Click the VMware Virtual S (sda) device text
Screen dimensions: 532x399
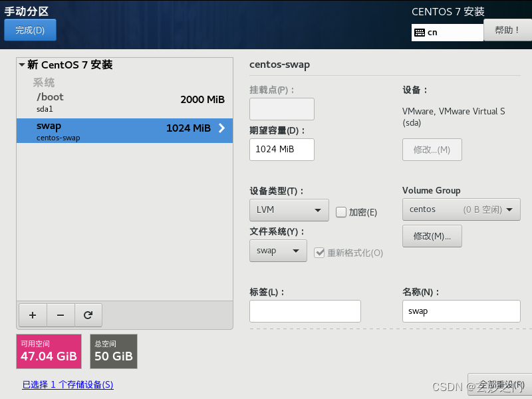click(x=454, y=117)
